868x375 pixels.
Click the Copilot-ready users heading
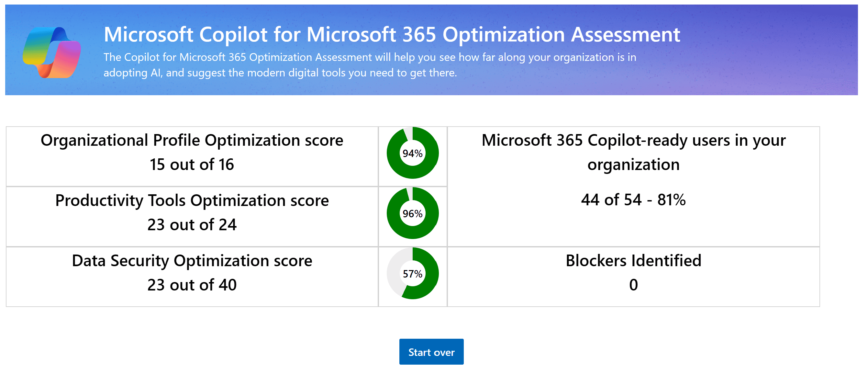[x=633, y=153]
